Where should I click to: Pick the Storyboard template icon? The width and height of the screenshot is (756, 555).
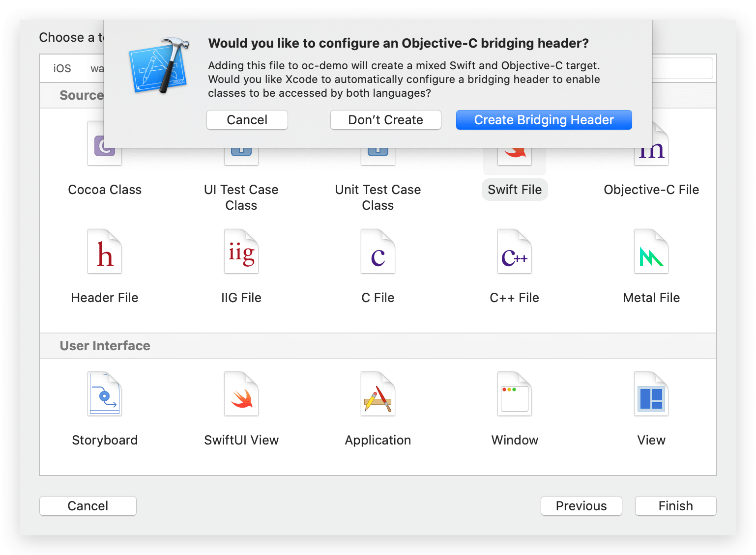105,393
